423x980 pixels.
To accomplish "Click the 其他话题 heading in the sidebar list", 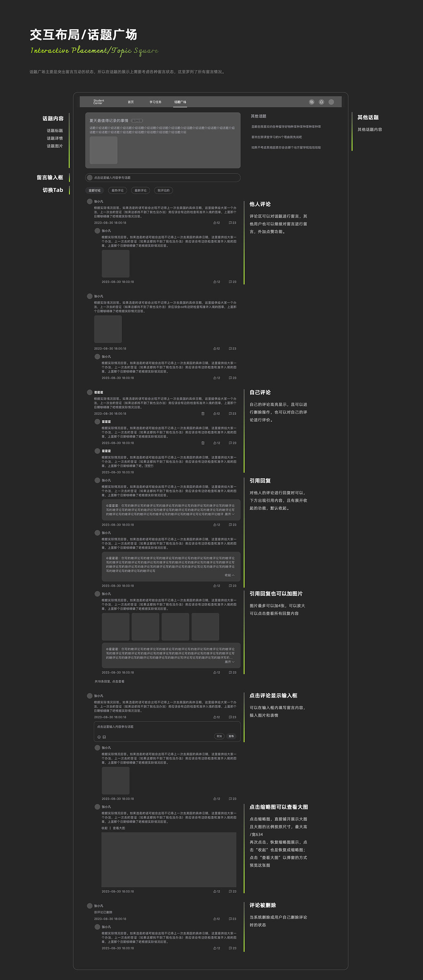I will 258,116.
